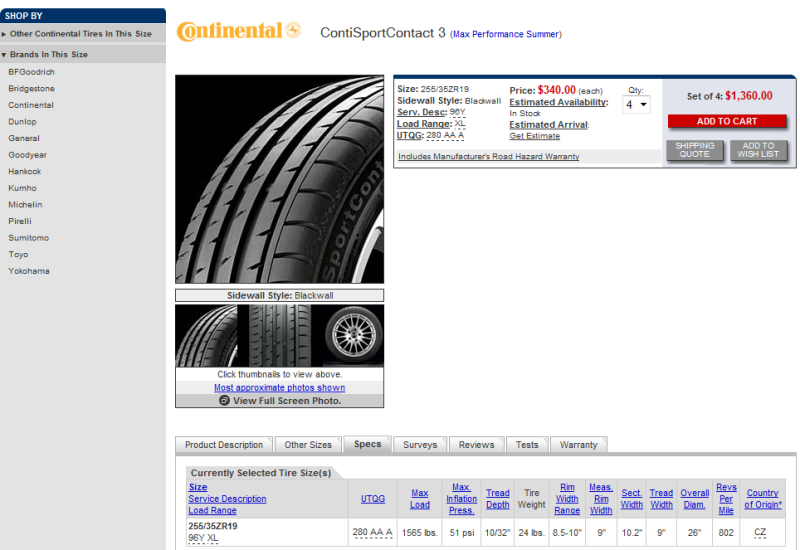Open the Qty dropdown

coord(636,105)
